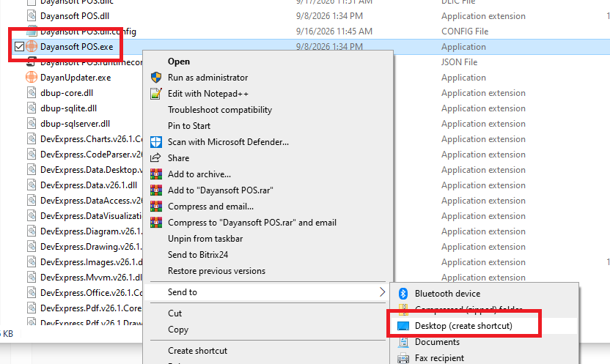The image size is (610, 364).
Task: Select Restore previous versions
Action: [x=217, y=271]
